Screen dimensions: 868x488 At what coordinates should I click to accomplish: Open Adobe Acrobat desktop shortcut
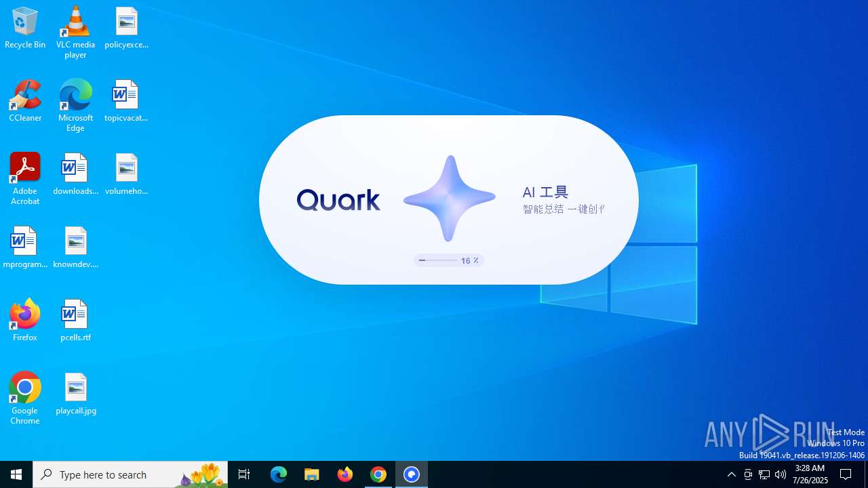point(25,178)
